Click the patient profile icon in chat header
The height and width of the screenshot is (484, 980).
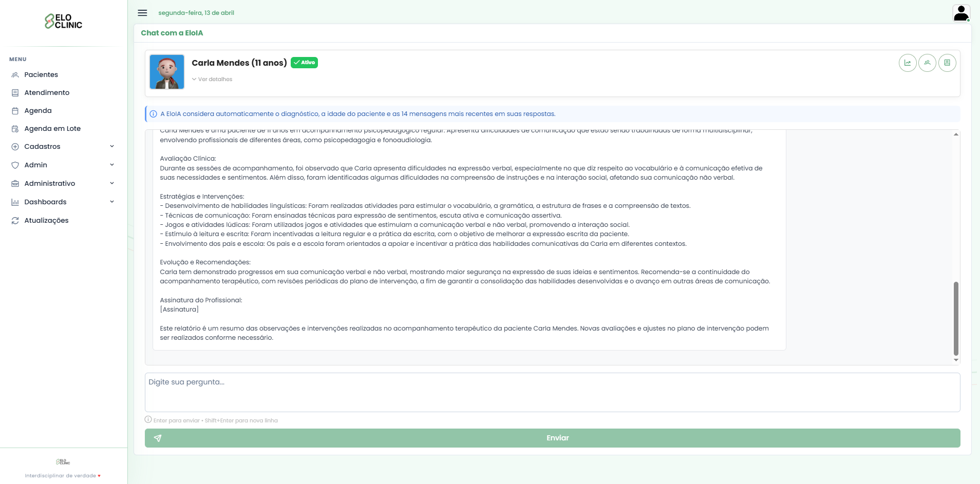click(928, 63)
